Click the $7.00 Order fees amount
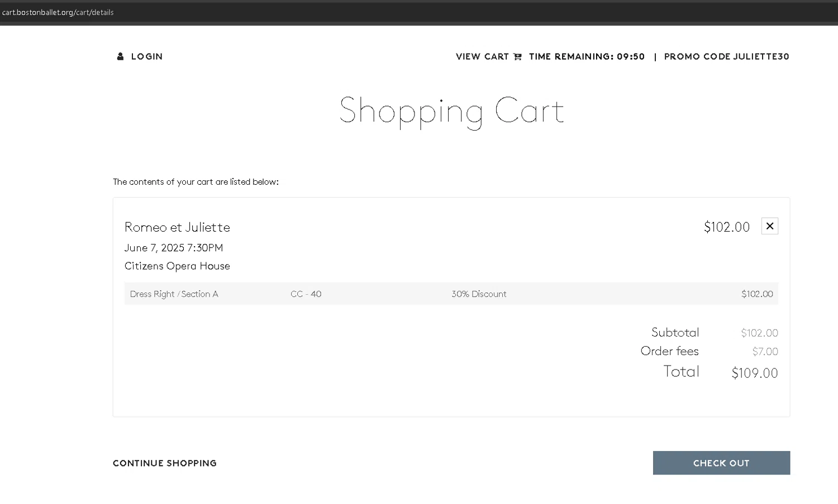838x504 pixels. point(765,352)
